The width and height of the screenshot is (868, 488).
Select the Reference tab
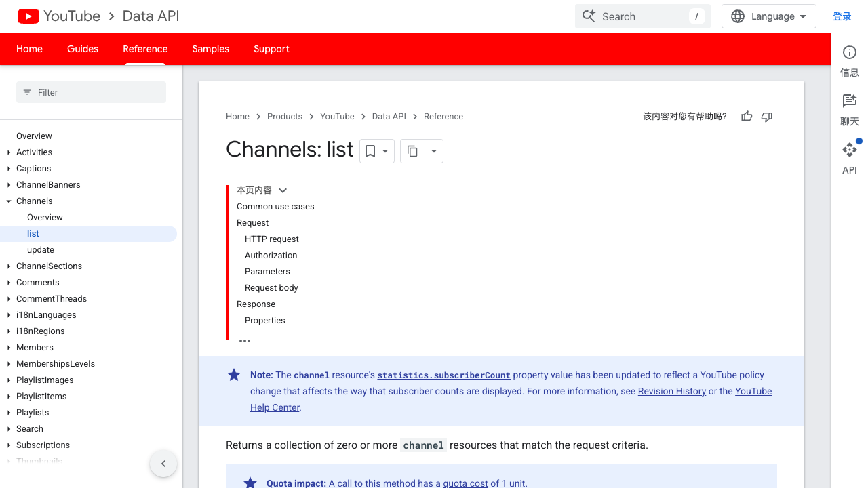coord(145,49)
